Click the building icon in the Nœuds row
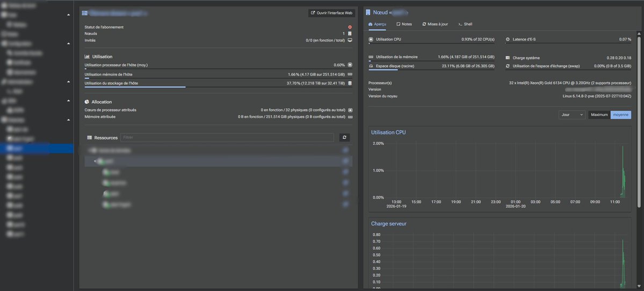The height and width of the screenshot is (291, 644). click(350, 34)
